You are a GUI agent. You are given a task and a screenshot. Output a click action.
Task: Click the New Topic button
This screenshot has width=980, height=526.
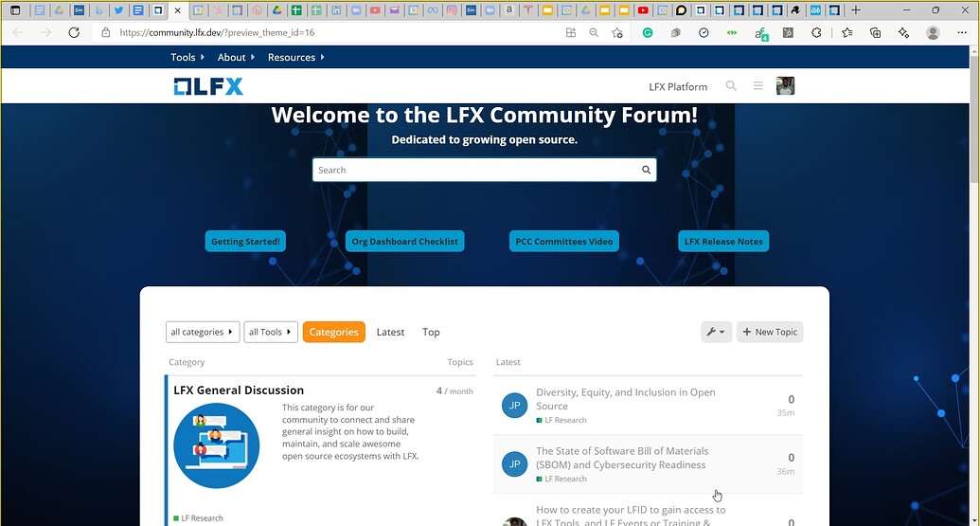point(770,332)
